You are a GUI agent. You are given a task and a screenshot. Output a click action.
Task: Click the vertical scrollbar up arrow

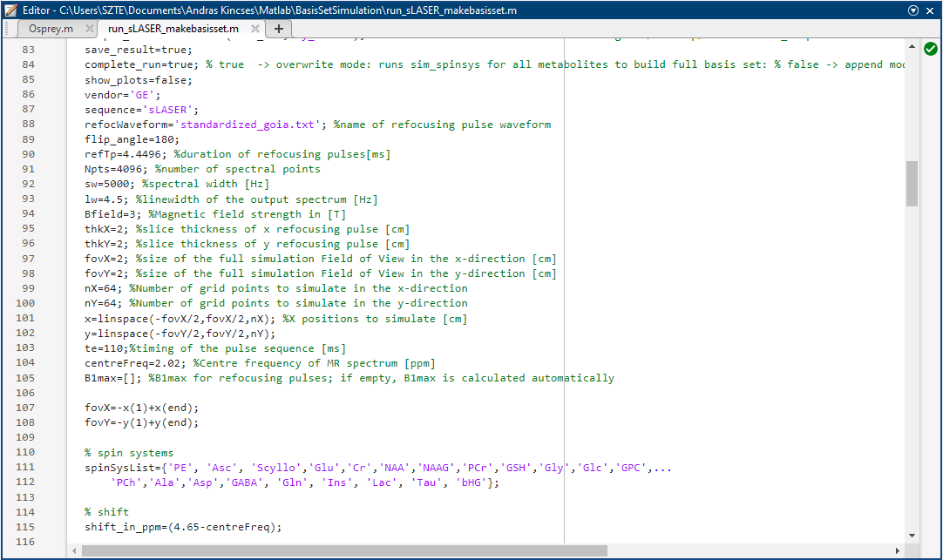coord(912,46)
